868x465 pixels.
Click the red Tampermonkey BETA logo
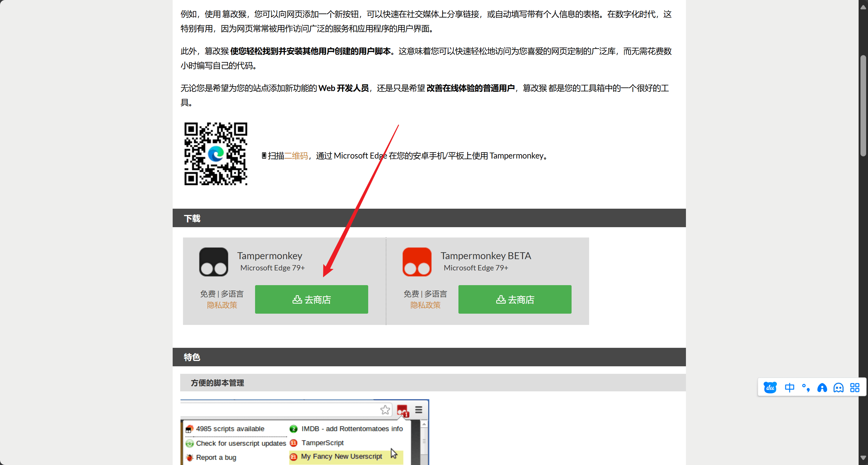(417, 262)
